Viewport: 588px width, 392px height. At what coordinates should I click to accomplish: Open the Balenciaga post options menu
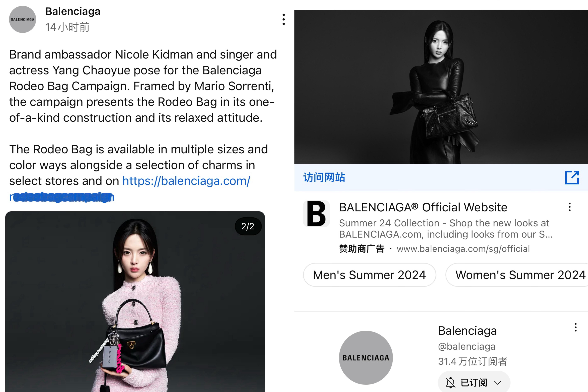point(283,20)
